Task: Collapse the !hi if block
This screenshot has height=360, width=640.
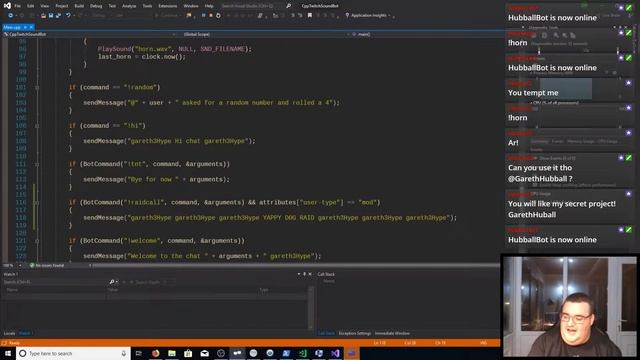Action: tap(37, 126)
